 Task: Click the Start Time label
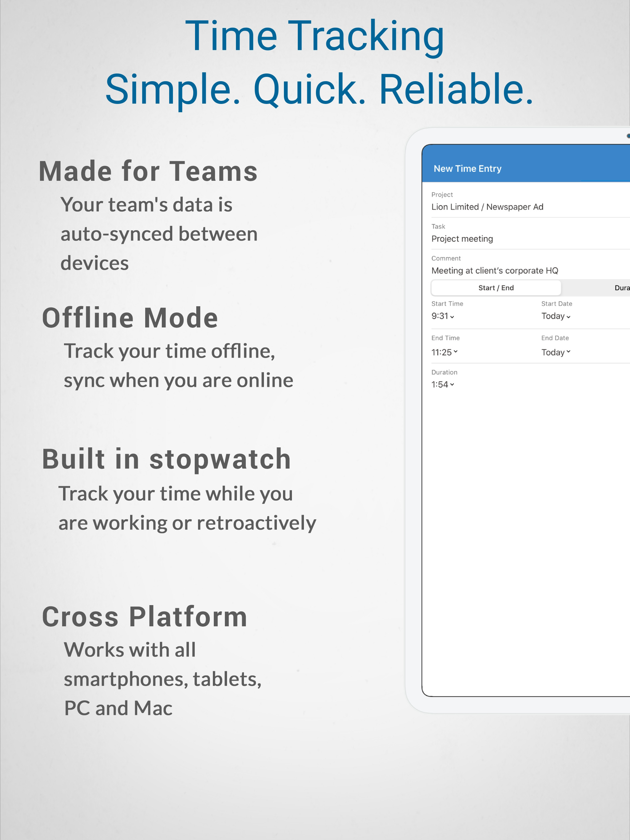[447, 304]
